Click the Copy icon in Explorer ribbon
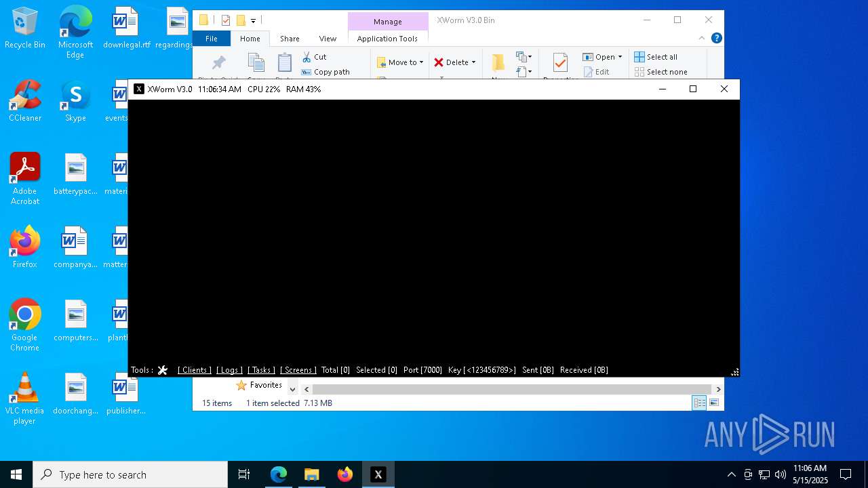Screen dimensions: 868x488 pos(256,63)
